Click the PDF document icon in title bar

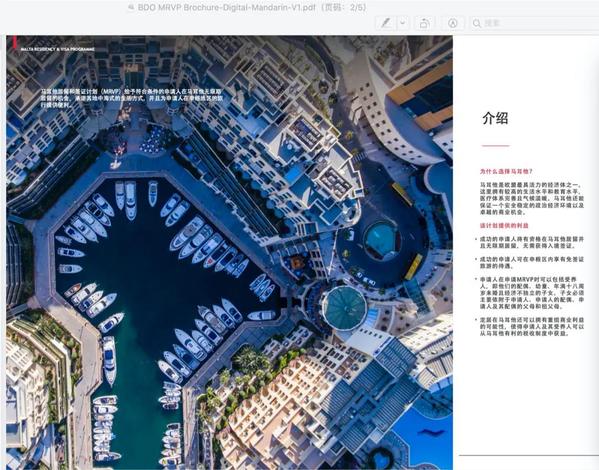click(x=131, y=7)
